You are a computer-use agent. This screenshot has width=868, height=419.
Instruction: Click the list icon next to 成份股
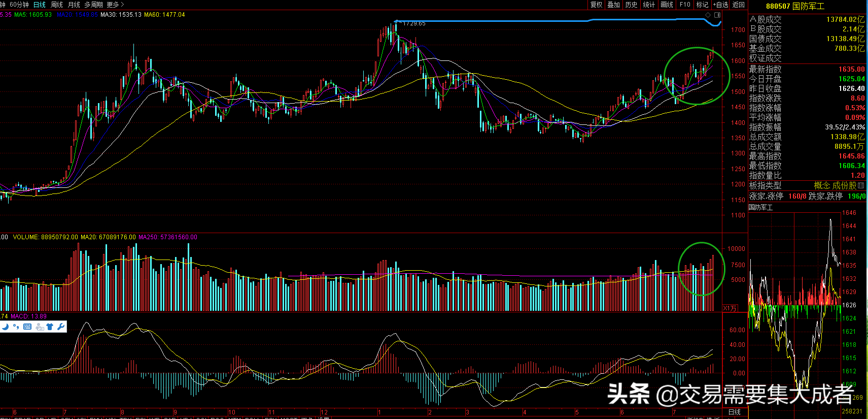tap(861, 186)
